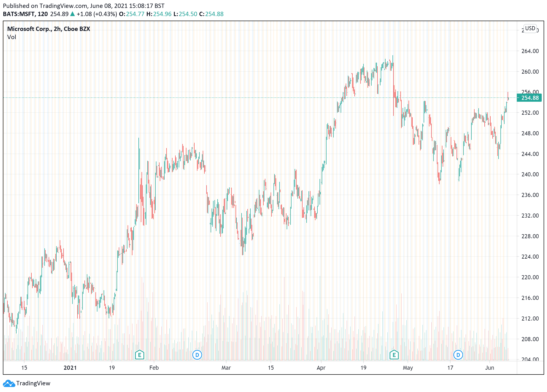The image size is (547, 392).
Task: Click the dividend 'D' marker after 17
Action: (458, 355)
